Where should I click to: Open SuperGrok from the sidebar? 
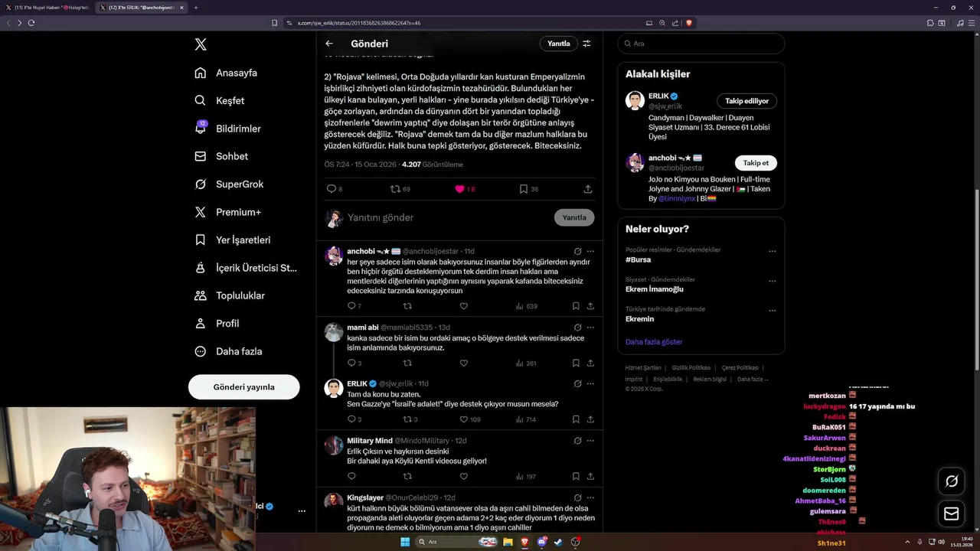229,184
